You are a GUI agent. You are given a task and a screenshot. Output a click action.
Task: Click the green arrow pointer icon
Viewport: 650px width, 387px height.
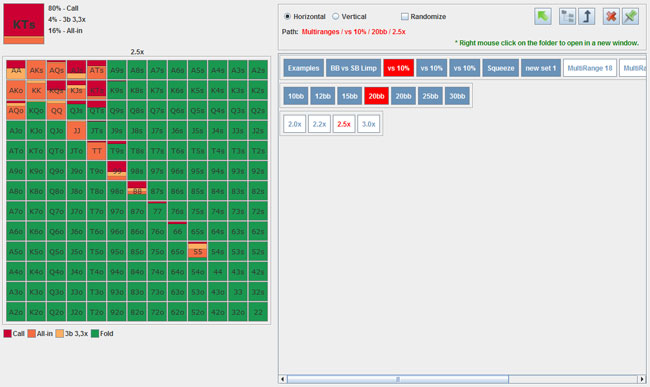pos(543,17)
